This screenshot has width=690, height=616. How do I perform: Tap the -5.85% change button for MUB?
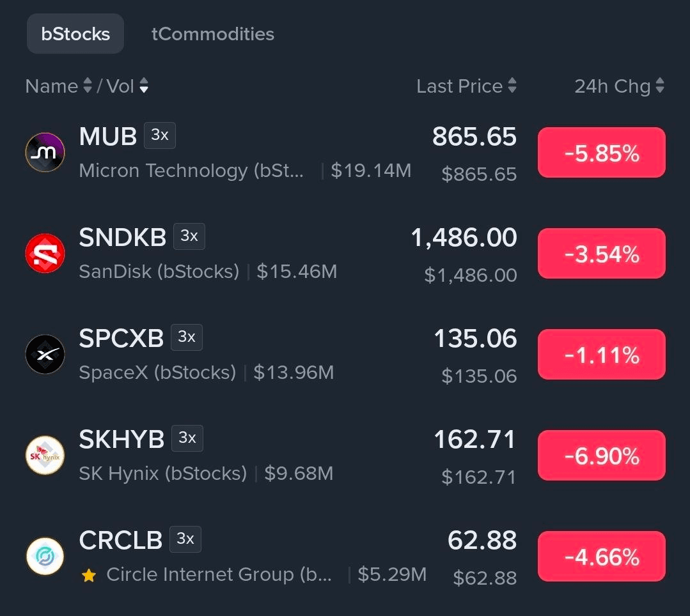click(x=602, y=153)
